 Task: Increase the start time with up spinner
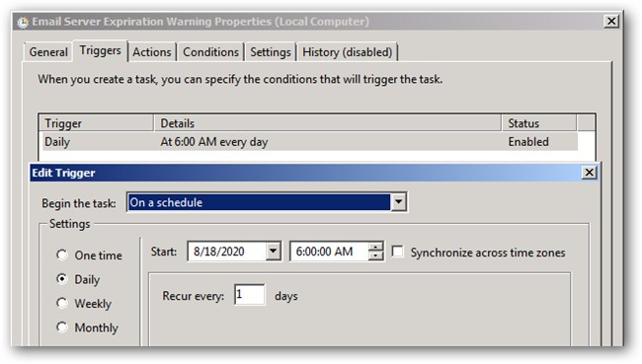[x=375, y=247]
